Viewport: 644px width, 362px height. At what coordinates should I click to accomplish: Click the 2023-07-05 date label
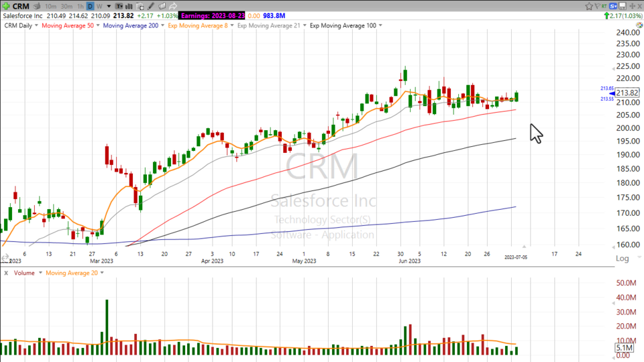click(x=516, y=257)
